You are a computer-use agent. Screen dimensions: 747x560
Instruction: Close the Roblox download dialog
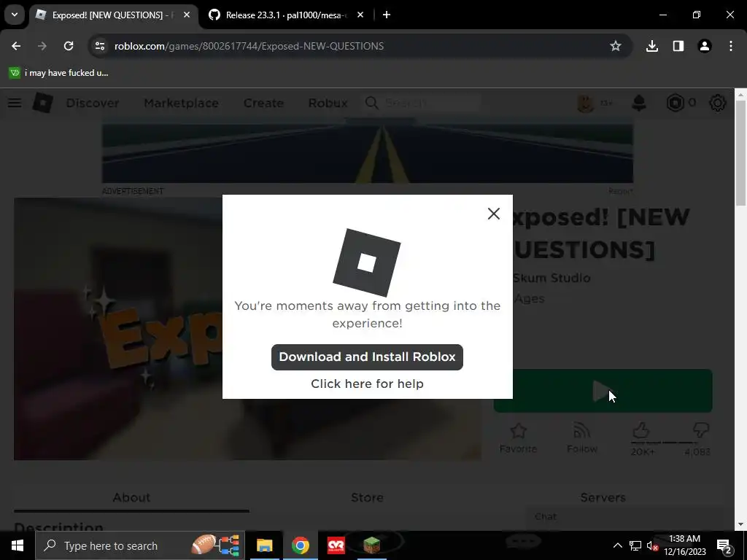click(x=494, y=214)
